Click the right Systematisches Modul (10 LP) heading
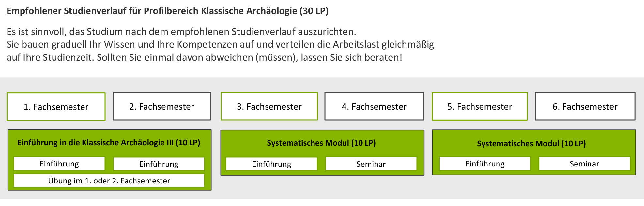The image size is (644, 206). (x=531, y=144)
